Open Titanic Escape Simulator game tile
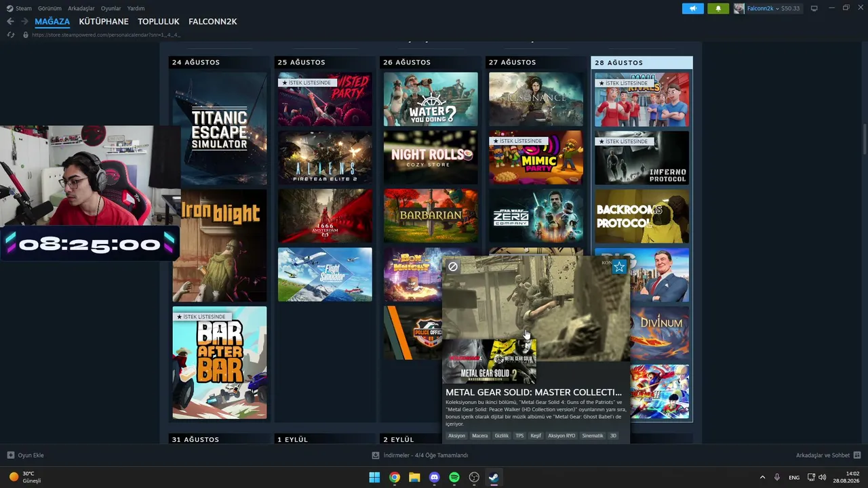868x488 pixels. (x=220, y=129)
